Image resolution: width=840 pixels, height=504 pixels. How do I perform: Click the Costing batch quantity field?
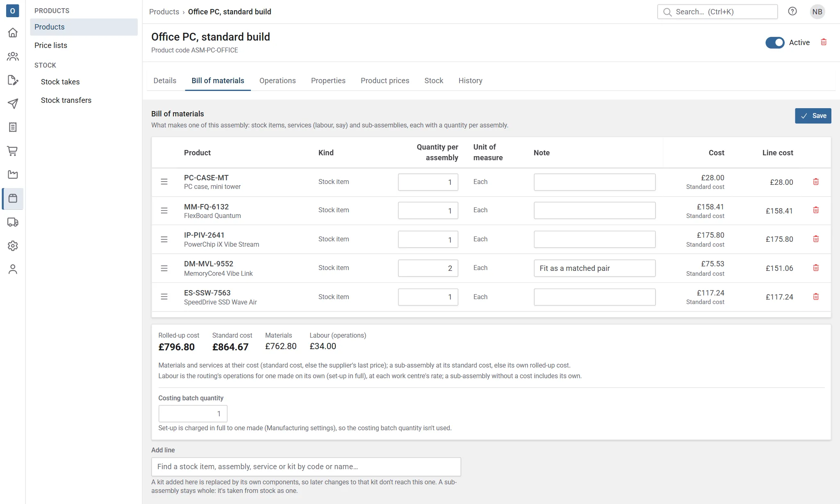coord(193,414)
